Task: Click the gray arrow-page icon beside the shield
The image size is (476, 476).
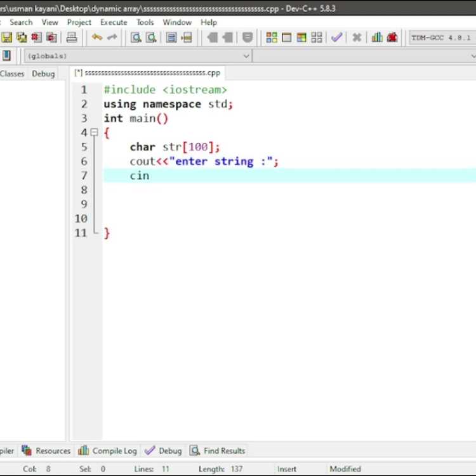Action: (227, 37)
